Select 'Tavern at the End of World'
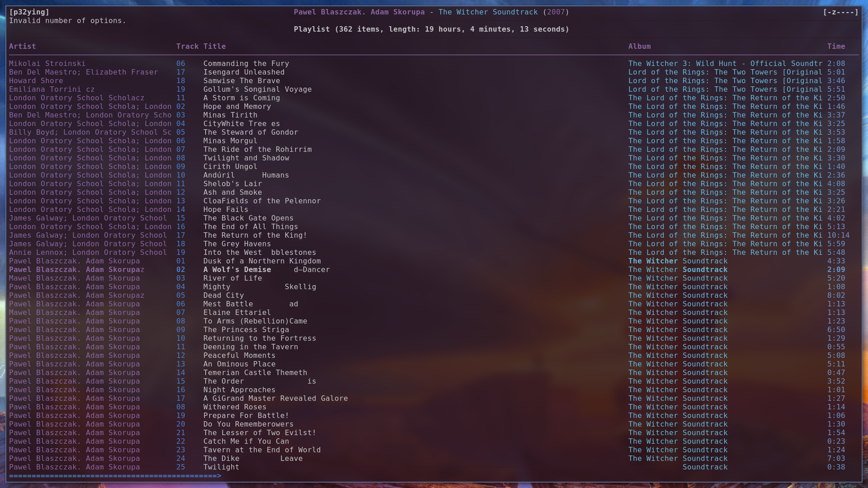Screen dimensions: 868x488 (262, 450)
